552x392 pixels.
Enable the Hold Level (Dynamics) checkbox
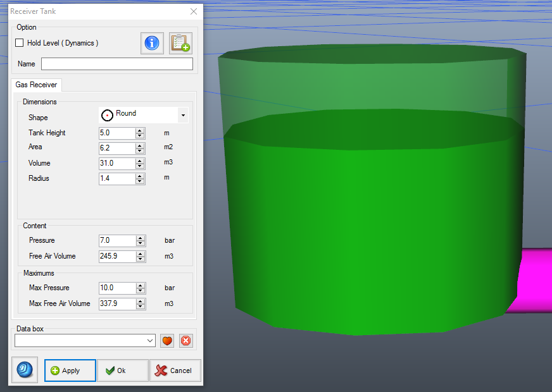[x=20, y=43]
